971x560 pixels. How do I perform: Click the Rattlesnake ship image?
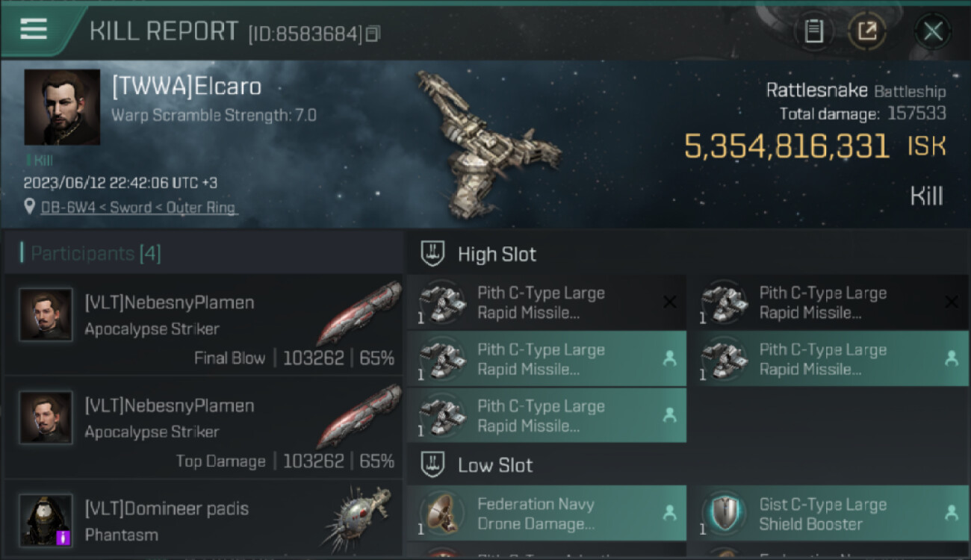tap(489, 142)
